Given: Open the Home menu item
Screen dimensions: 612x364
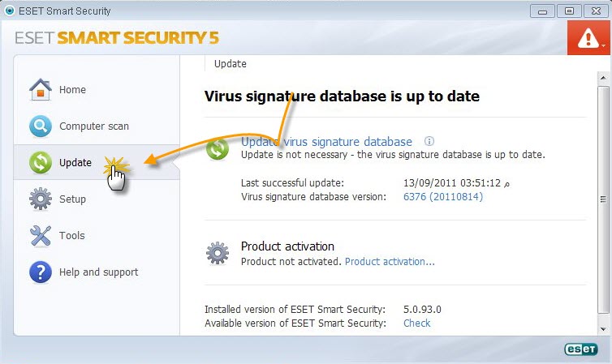Looking at the screenshot, I should (x=72, y=90).
